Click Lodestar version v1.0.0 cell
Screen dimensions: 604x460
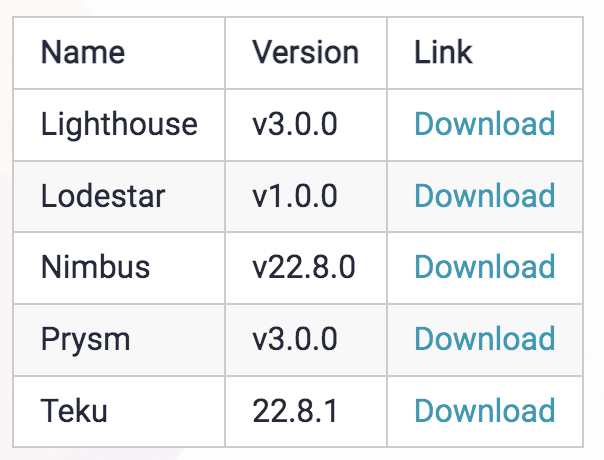pyautogui.click(x=306, y=196)
